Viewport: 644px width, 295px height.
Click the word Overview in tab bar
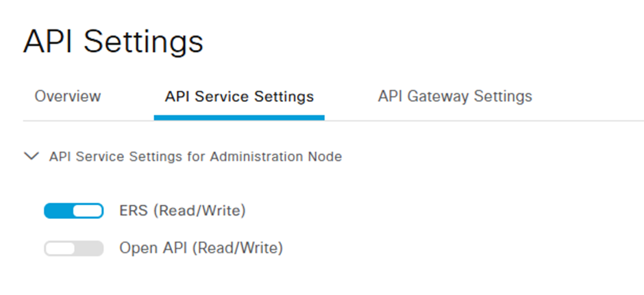tap(67, 97)
